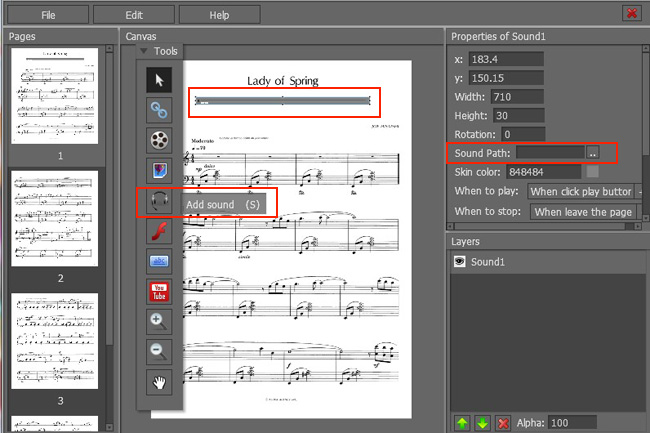Screen dimensions: 650x433
Task: Click the Height field
Action: 519,116
